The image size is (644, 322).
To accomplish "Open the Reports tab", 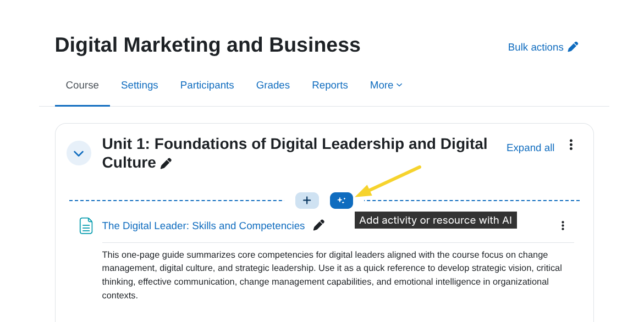I will coord(330,85).
